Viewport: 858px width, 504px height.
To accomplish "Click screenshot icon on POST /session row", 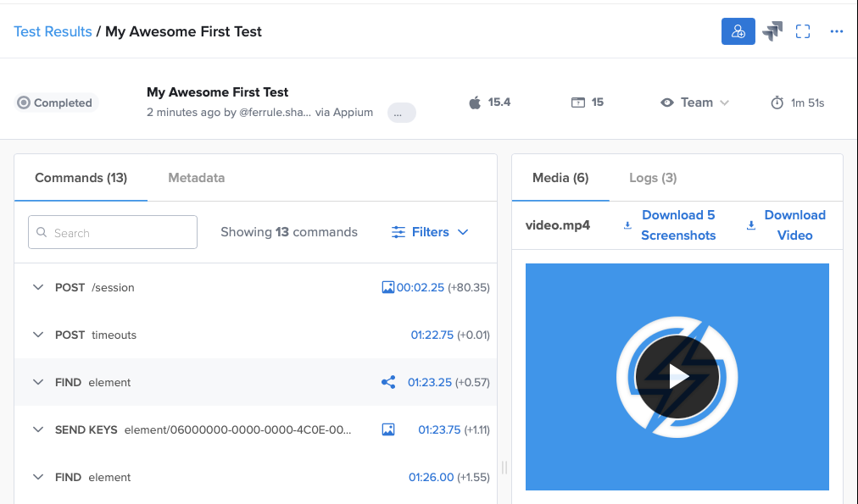I will pyautogui.click(x=388, y=287).
